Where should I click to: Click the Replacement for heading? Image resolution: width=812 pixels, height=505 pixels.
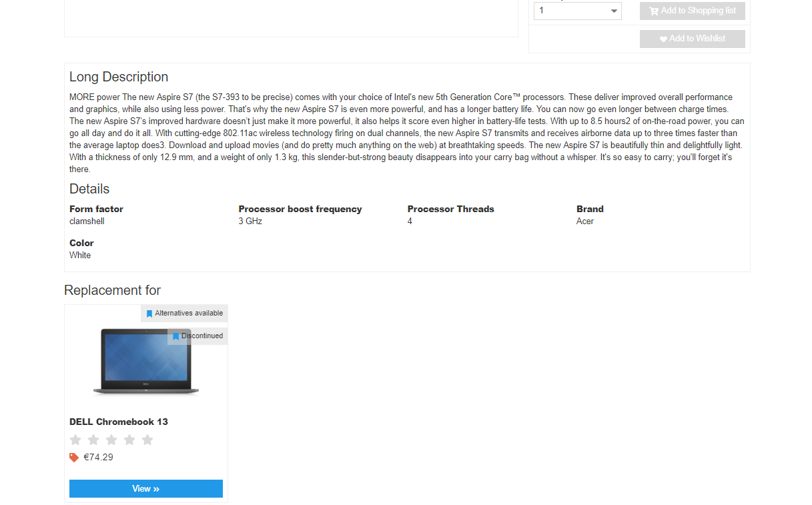click(112, 290)
